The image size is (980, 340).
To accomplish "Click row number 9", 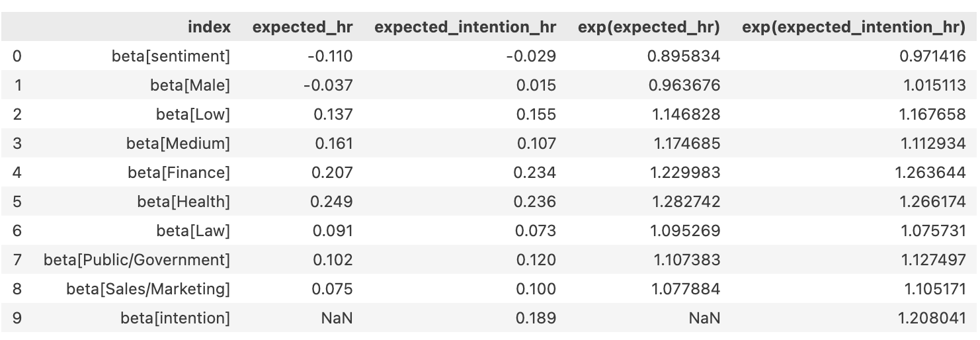I will tap(17, 318).
